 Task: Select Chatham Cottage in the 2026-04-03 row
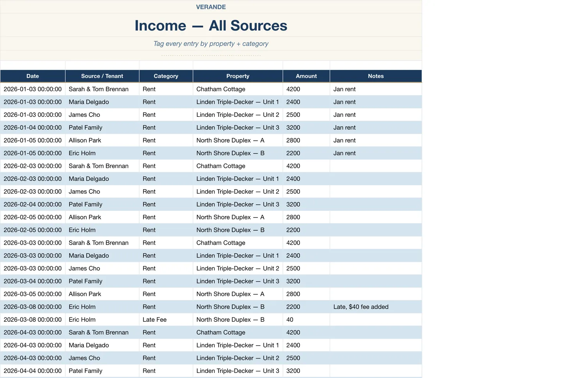[238, 332]
